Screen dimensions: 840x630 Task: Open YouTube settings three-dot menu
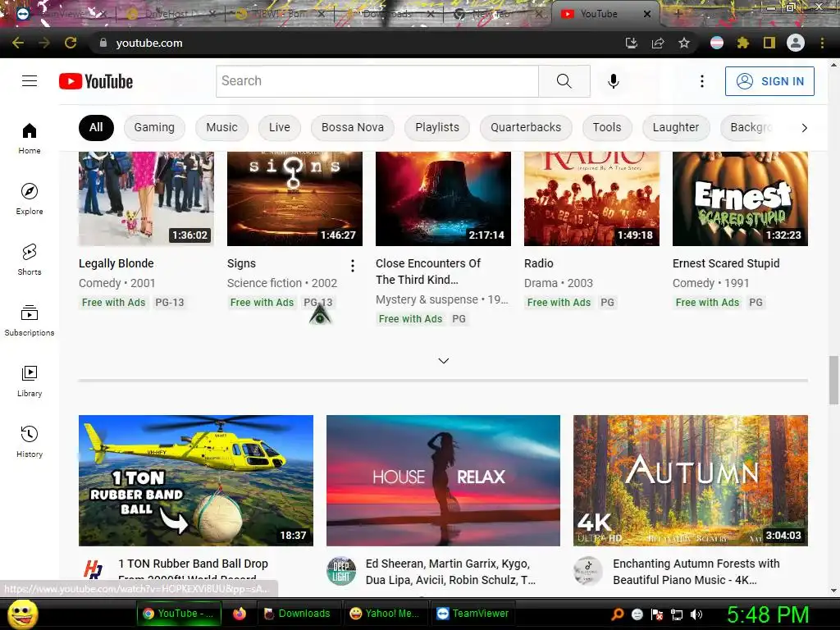[702, 81]
